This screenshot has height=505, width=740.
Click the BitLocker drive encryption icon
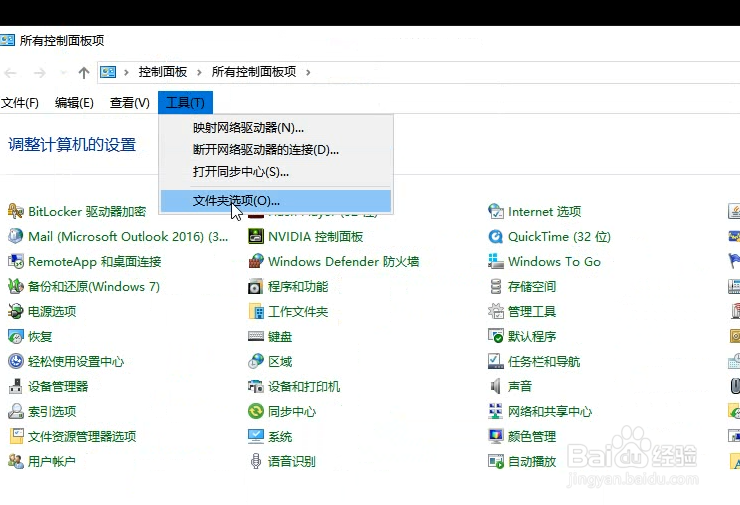pos(16,211)
